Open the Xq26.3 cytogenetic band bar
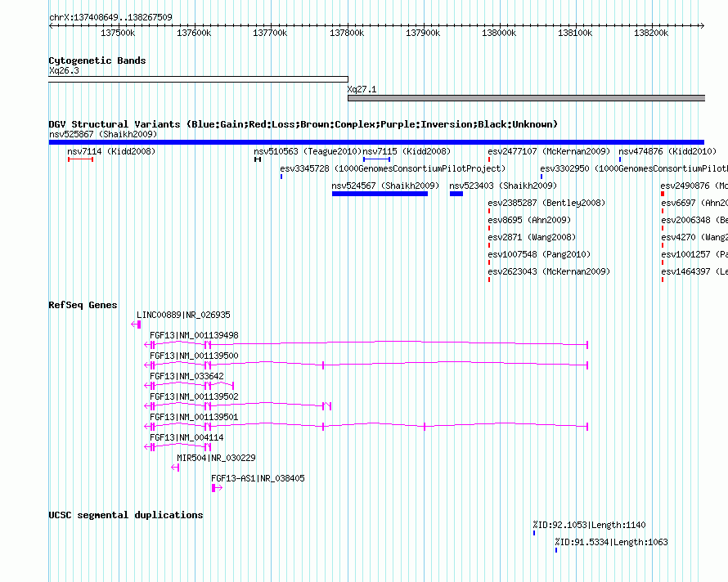 [198, 79]
